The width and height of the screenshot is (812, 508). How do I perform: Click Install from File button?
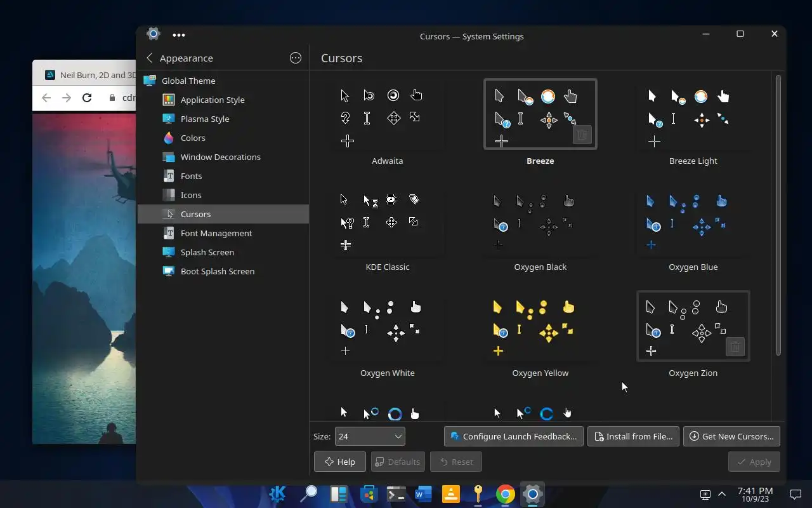tap(633, 436)
